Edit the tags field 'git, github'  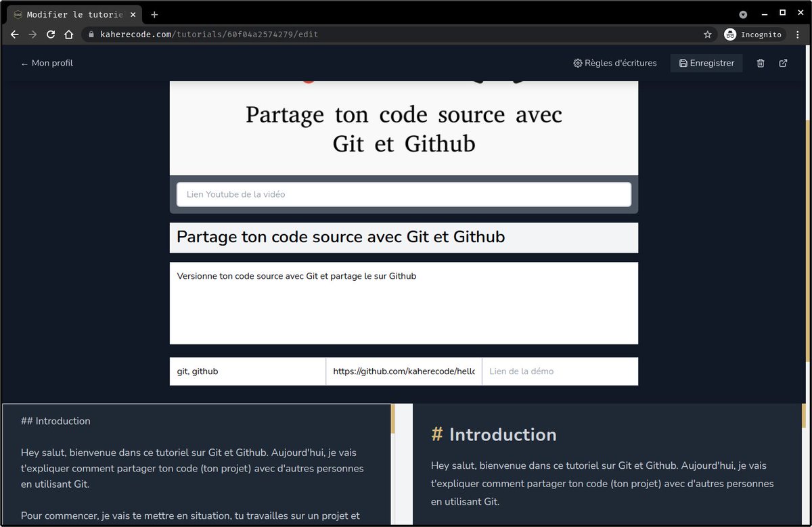tap(248, 371)
